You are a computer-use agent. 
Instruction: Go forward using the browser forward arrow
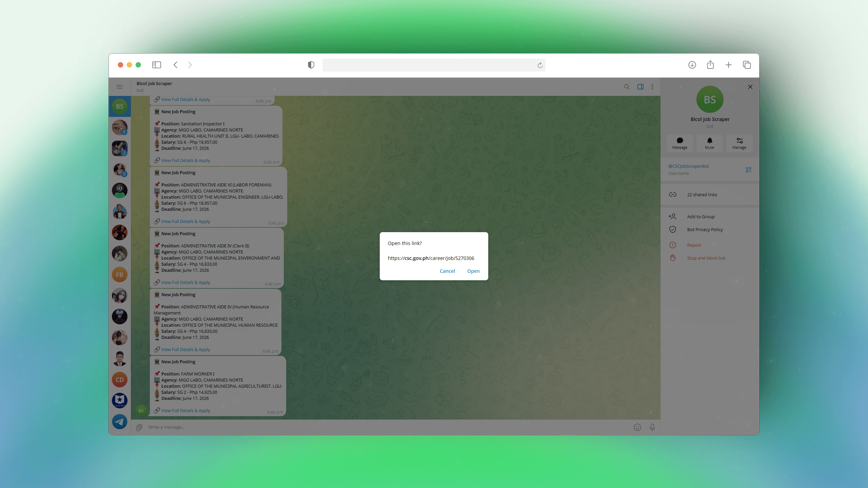(190, 65)
